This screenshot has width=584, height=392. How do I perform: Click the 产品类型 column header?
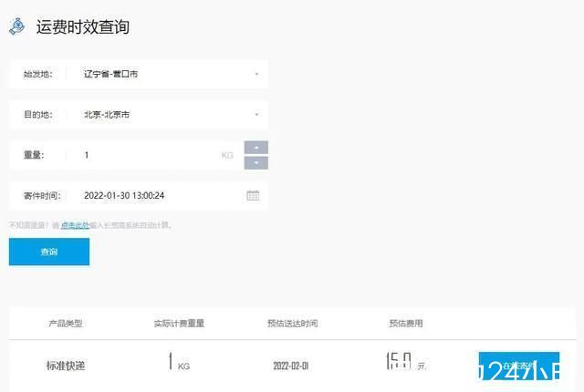click(x=66, y=324)
